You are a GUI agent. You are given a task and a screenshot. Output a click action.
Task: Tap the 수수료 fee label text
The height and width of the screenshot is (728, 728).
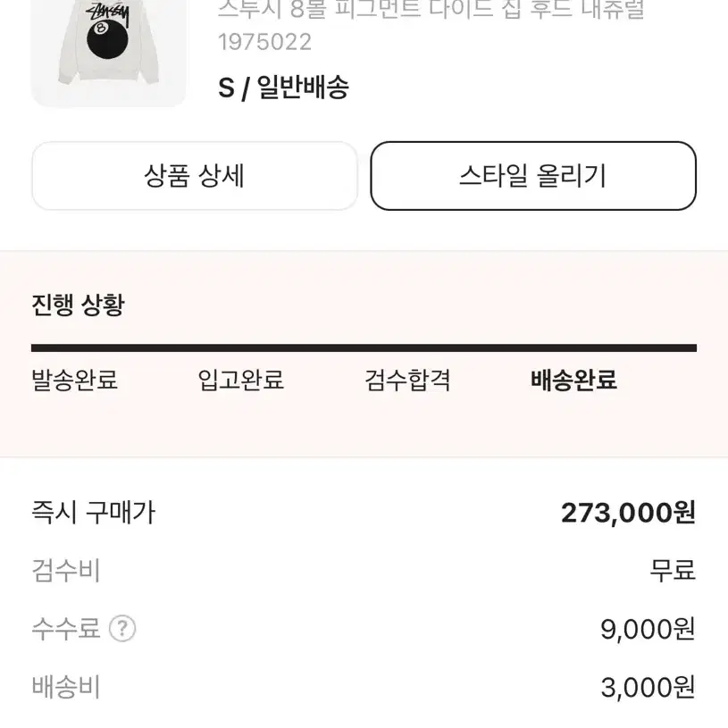pyautogui.click(x=66, y=629)
